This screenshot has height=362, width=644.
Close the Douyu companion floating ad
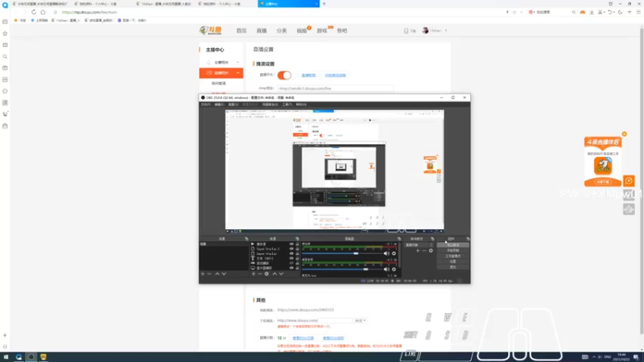coord(625,134)
